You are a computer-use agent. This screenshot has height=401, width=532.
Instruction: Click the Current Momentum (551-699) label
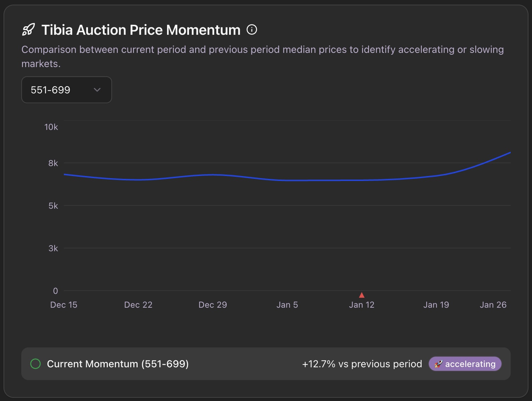pyautogui.click(x=118, y=364)
